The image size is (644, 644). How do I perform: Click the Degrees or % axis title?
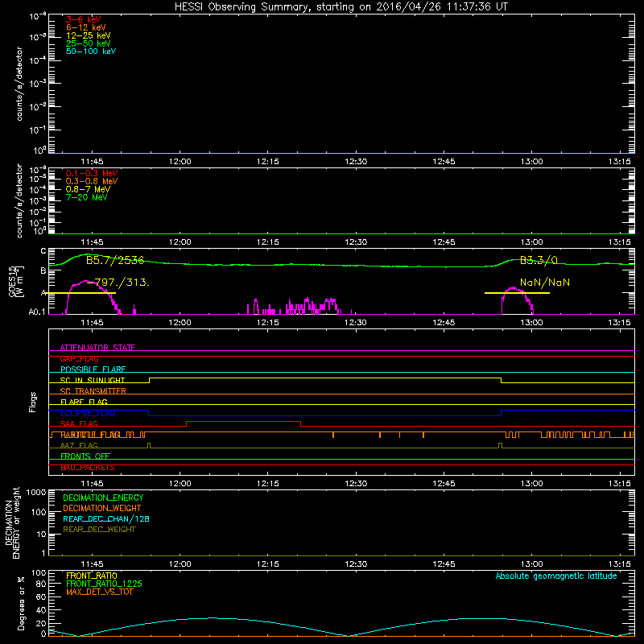coord(21,603)
